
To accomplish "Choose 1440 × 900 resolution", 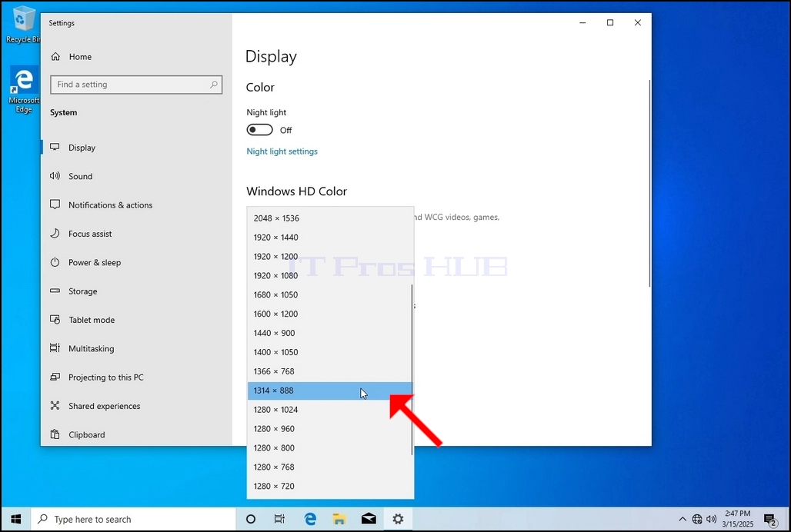I will (x=330, y=333).
